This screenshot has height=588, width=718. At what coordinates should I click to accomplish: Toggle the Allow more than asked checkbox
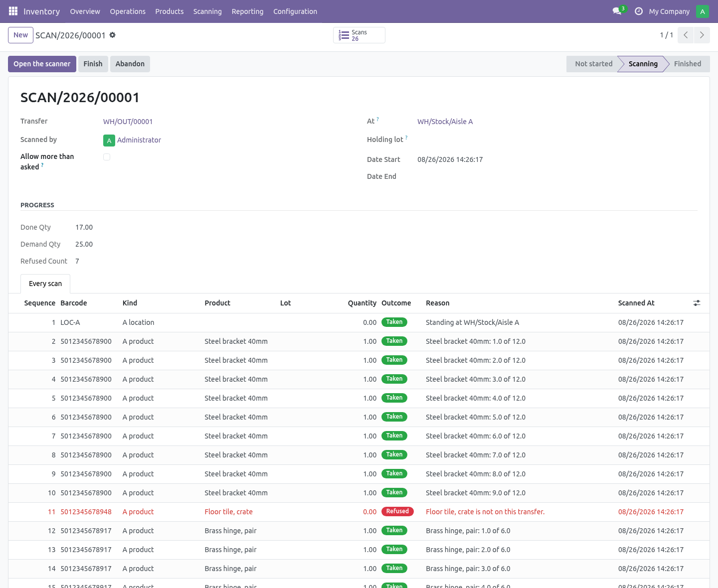(107, 157)
